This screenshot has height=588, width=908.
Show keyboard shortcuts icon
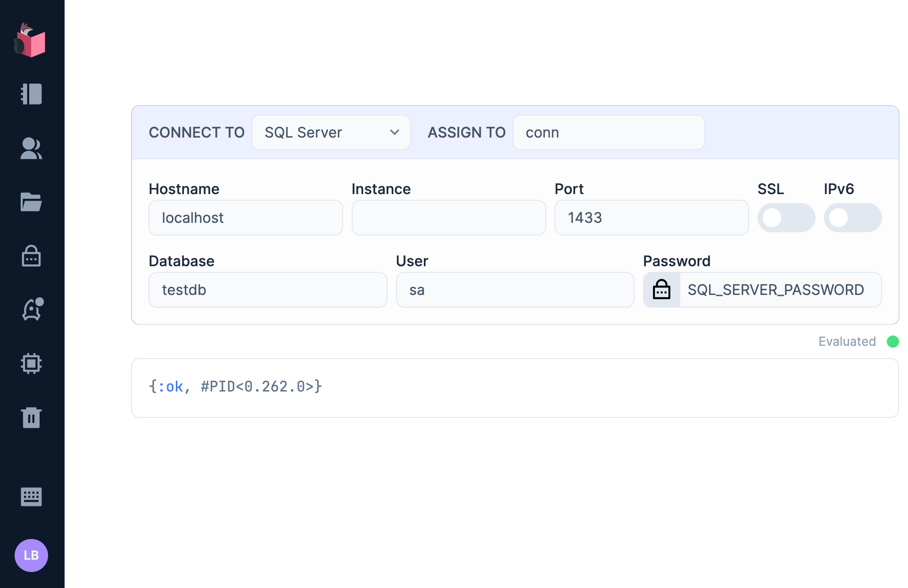point(31,497)
